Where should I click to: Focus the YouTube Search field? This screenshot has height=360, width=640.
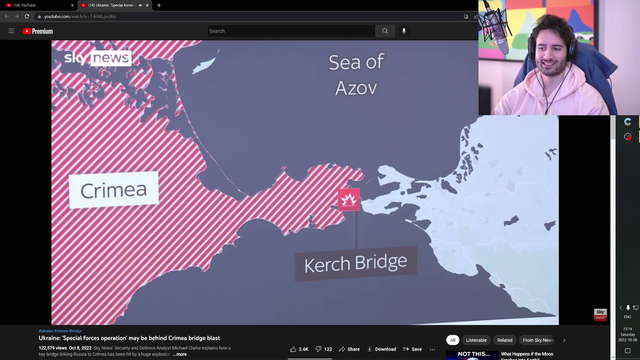pos(291,31)
